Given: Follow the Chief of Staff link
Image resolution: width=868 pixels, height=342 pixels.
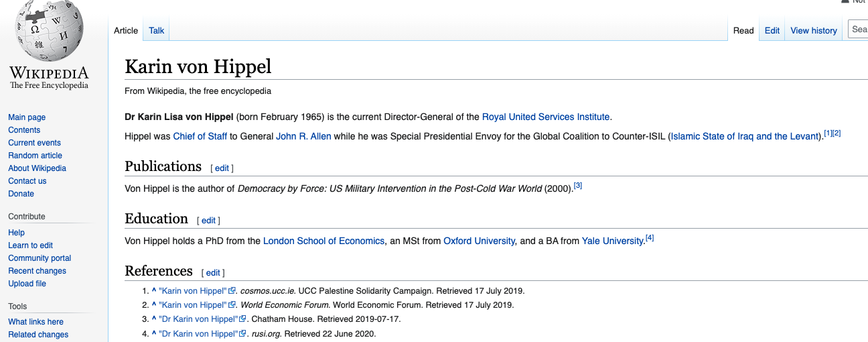Looking at the screenshot, I should (200, 136).
